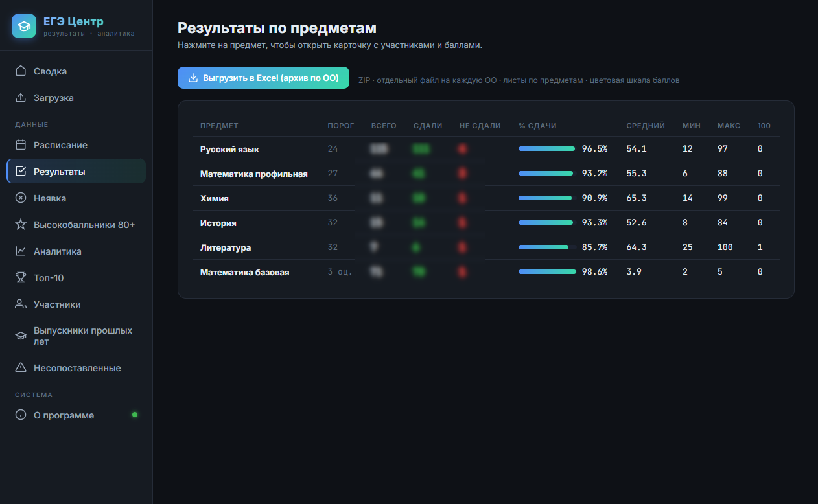Click the ZIP export description text
Screen dimensions: 818x504
[519, 80]
